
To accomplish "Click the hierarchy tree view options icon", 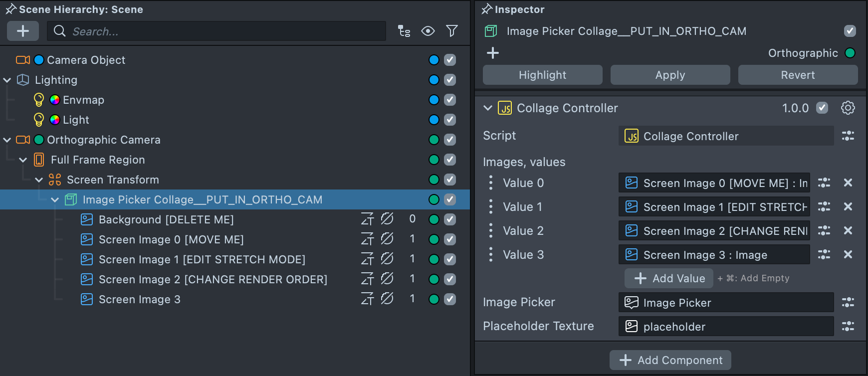I will coord(404,31).
